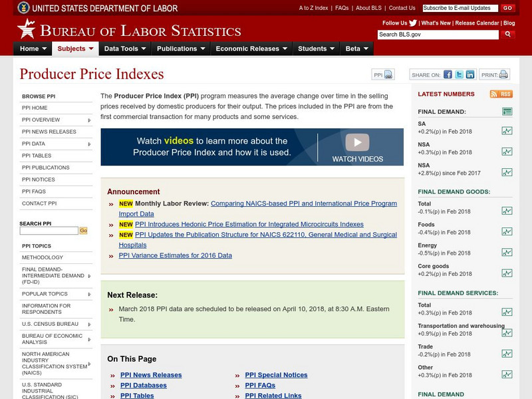Image resolution: width=532 pixels, height=399 pixels.
Task: View chart for Other +0.3%
Action: [507, 374]
